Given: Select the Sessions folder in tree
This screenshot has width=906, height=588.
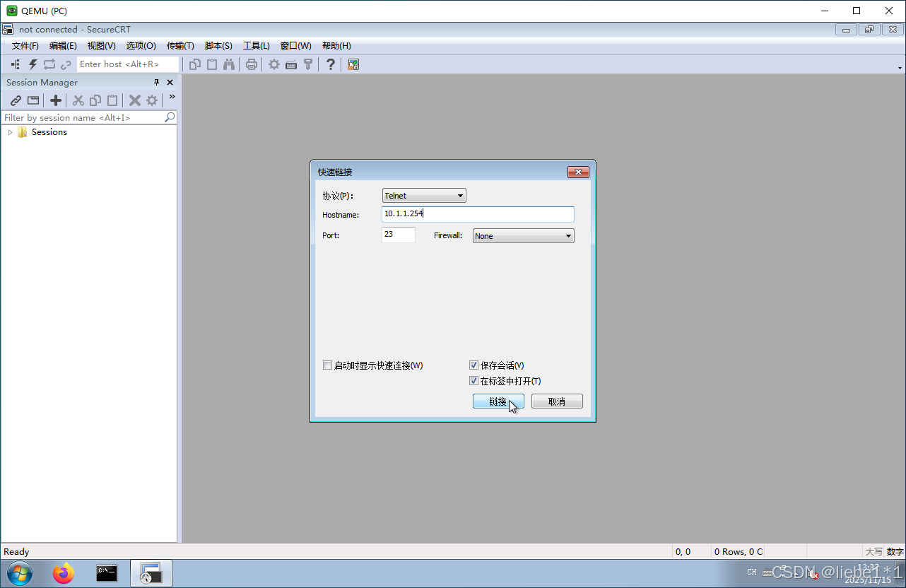Looking at the screenshot, I should (49, 132).
